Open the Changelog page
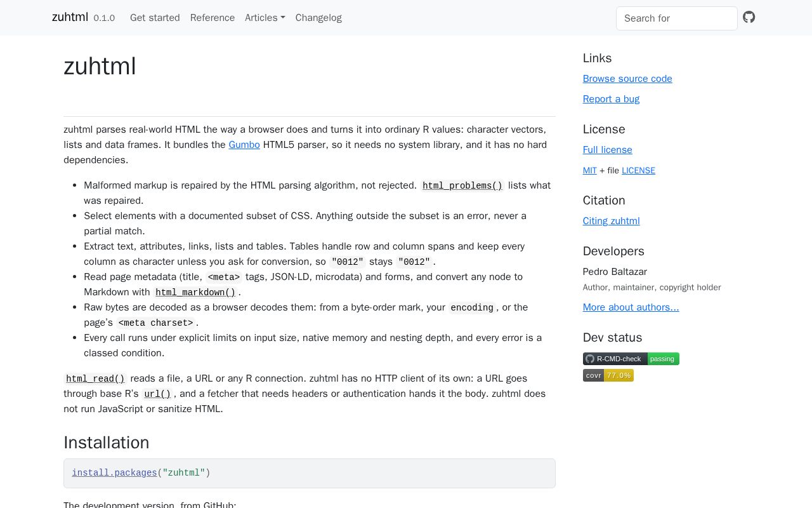The image size is (812, 508). coord(318,18)
